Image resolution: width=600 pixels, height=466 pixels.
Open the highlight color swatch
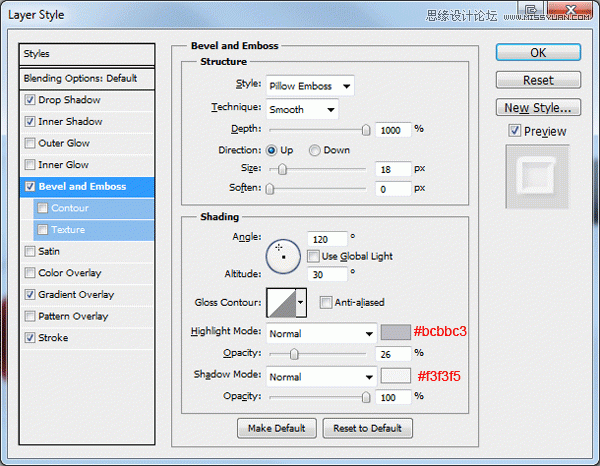[396, 332]
